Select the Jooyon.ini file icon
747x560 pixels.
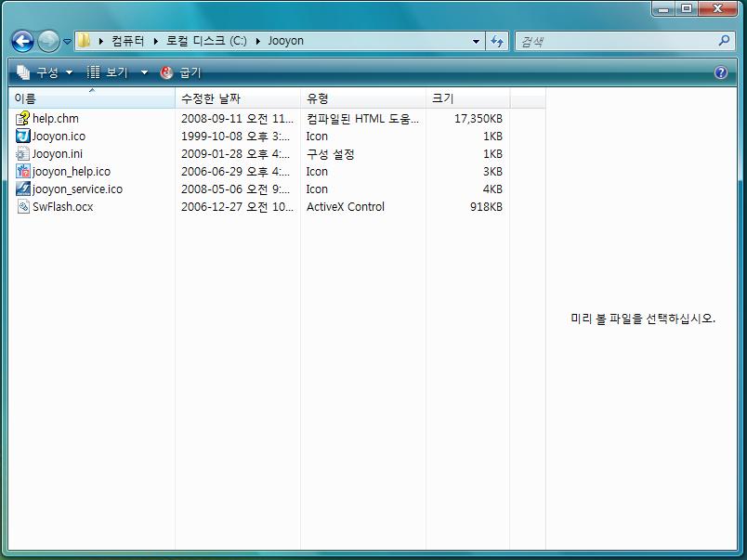[22, 154]
